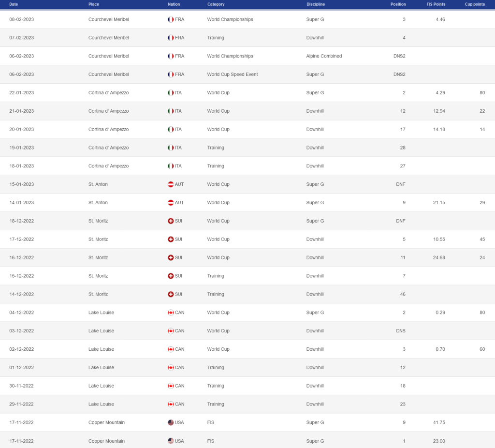Click FIS points value 4.29
Screen dimensions: 495x448
(440, 92)
